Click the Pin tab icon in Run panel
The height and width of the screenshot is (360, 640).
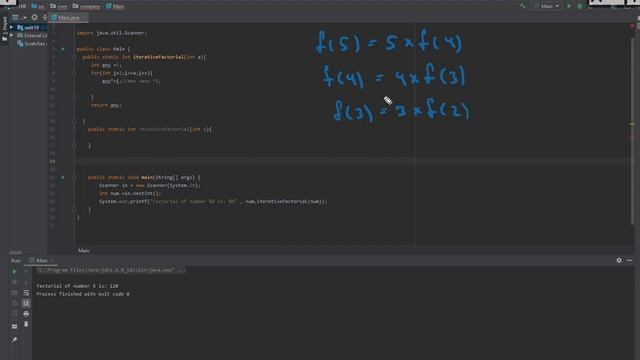(x=14, y=340)
